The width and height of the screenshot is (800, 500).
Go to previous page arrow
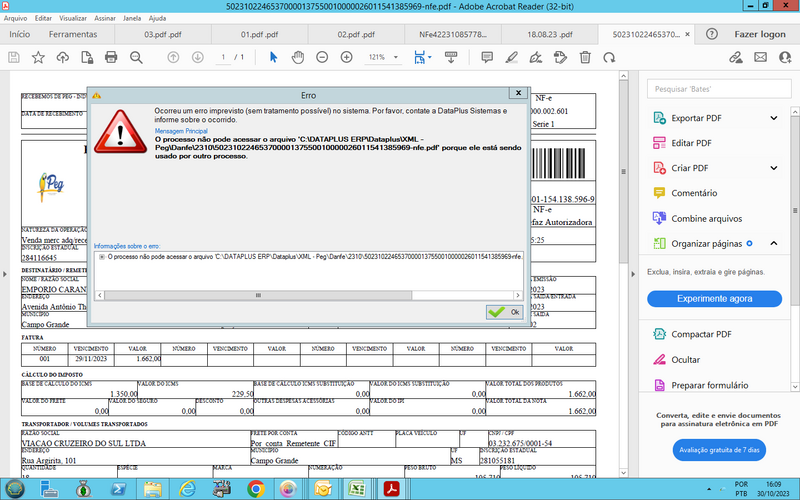pyautogui.click(x=173, y=57)
